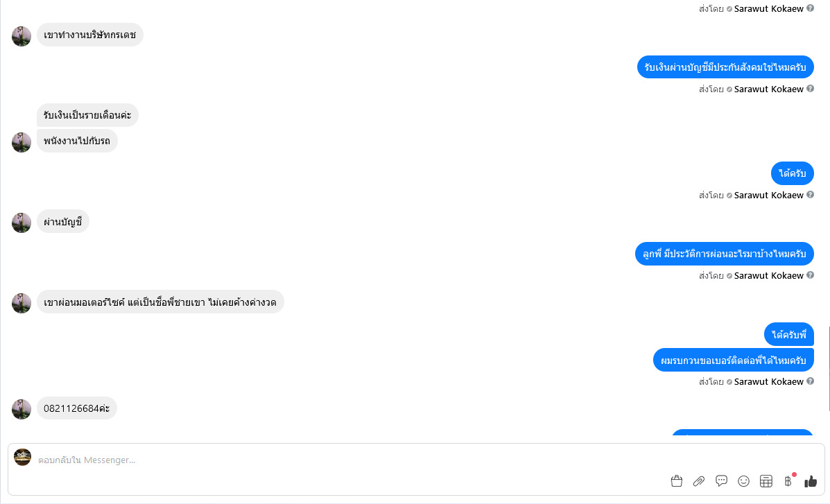The width and height of the screenshot is (830, 504).
Task: Click help icon below the 'ได้ครับ' message
Action: click(x=810, y=195)
